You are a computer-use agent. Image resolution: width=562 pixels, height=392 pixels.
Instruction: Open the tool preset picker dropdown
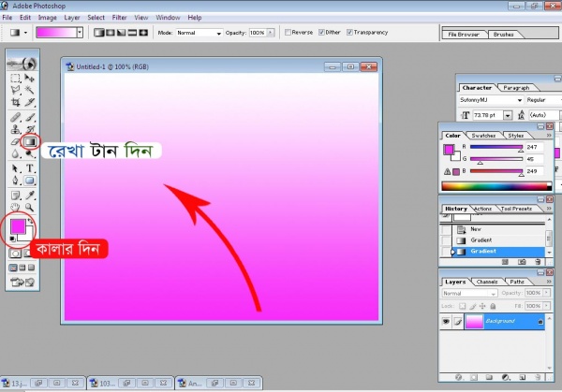click(25, 33)
